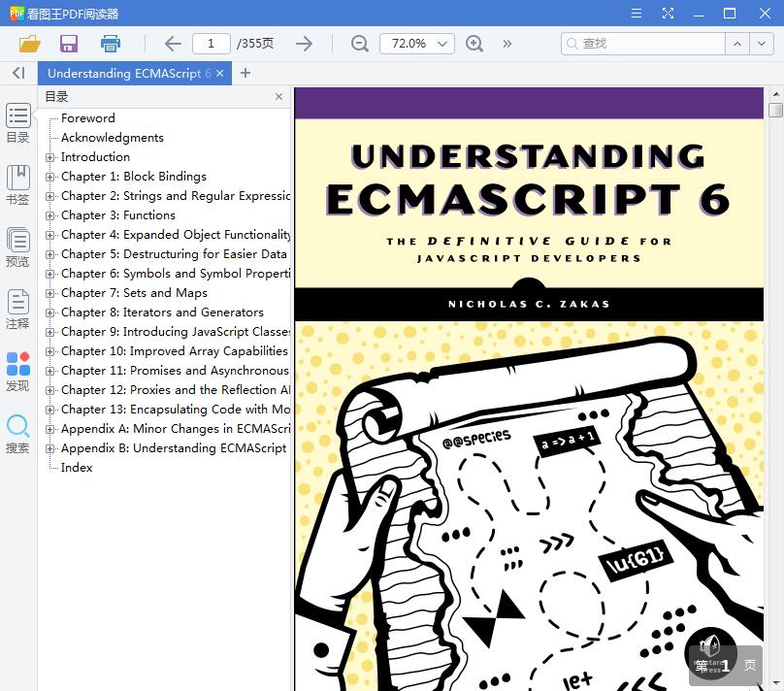This screenshot has width=784, height=691.
Task: Go to Chapter 7: Sets and Maps
Action: click(x=134, y=293)
